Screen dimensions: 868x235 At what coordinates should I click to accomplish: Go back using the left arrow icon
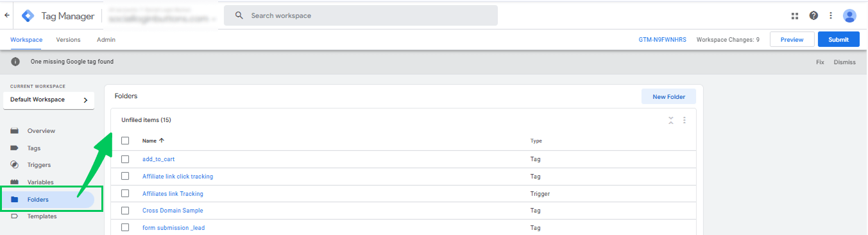click(x=7, y=15)
